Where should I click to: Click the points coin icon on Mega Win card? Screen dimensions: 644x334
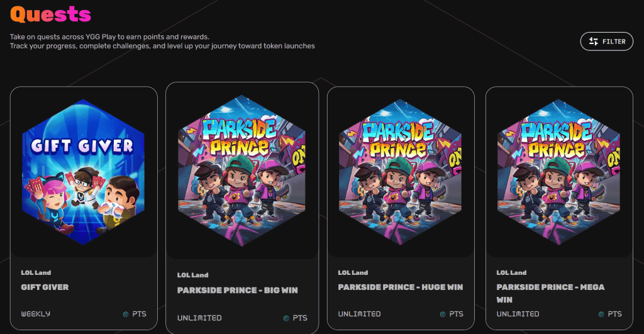[x=601, y=314]
